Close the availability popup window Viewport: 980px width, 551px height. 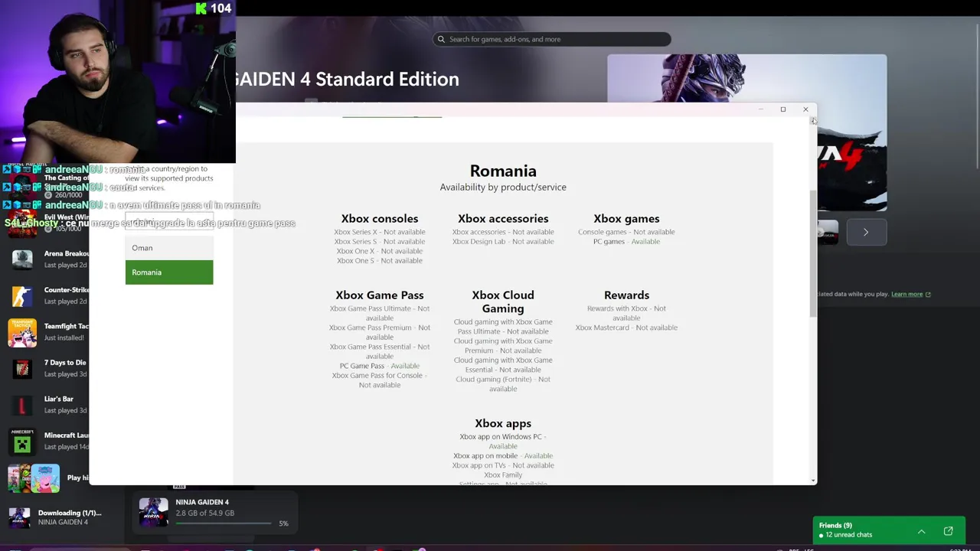click(x=805, y=109)
